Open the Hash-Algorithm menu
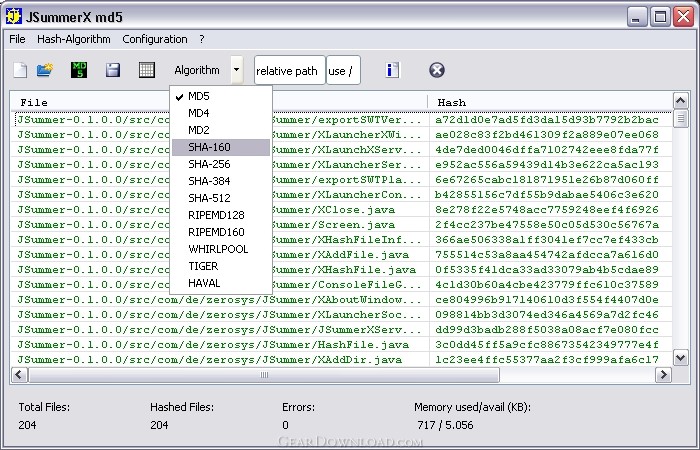 click(x=74, y=39)
